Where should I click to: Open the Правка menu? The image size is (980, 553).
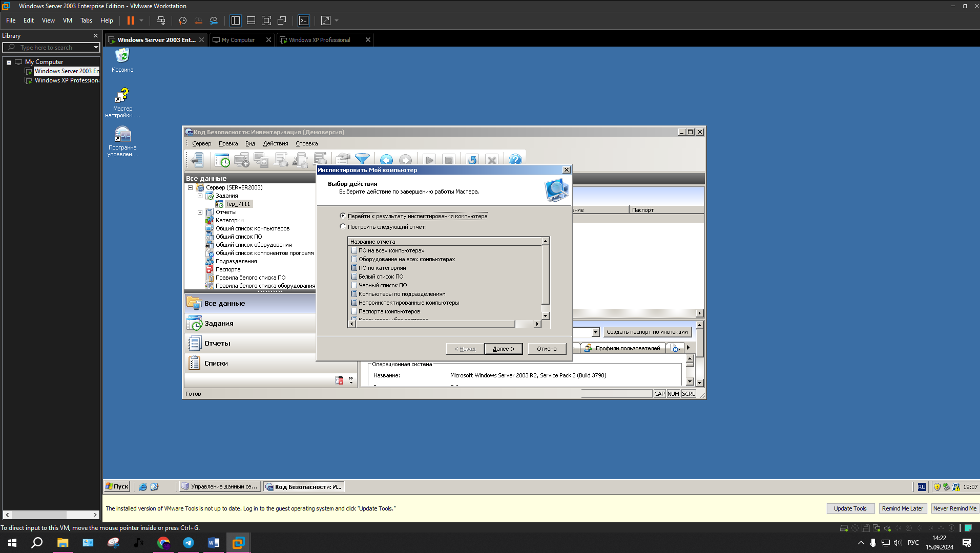click(x=228, y=143)
